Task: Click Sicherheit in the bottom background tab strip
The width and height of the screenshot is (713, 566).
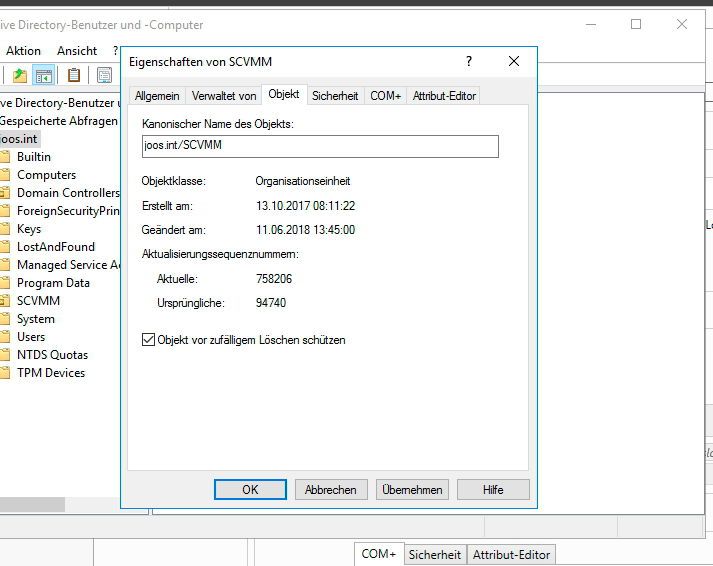Action: [x=435, y=555]
